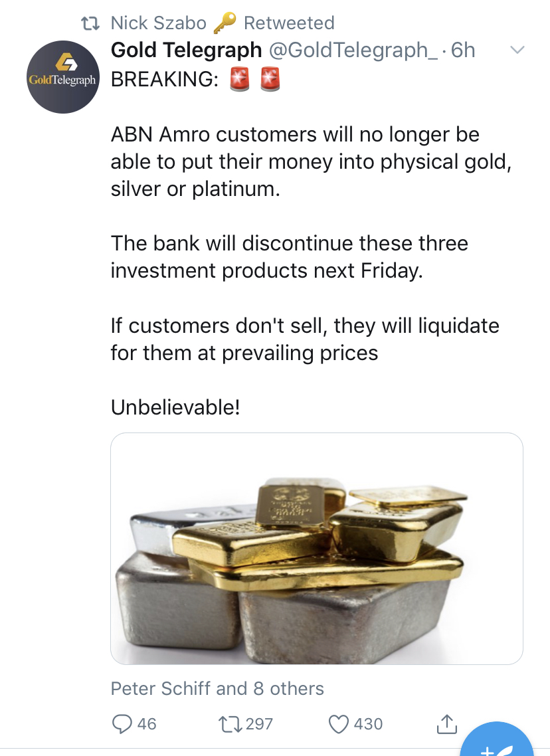Image resolution: width=550 pixels, height=756 pixels.
Task: Tap the retweeted indicator icon beside Nick Szabo
Action: point(90,23)
